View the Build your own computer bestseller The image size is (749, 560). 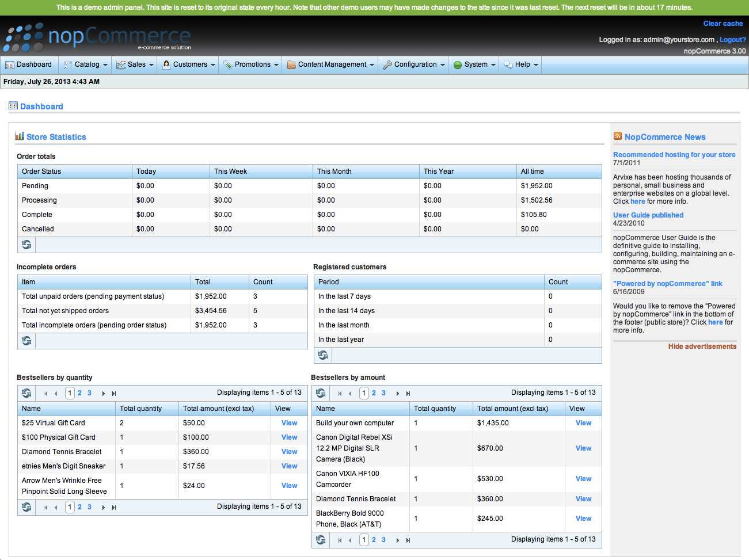pyautogui.click(x=583, y=423)
